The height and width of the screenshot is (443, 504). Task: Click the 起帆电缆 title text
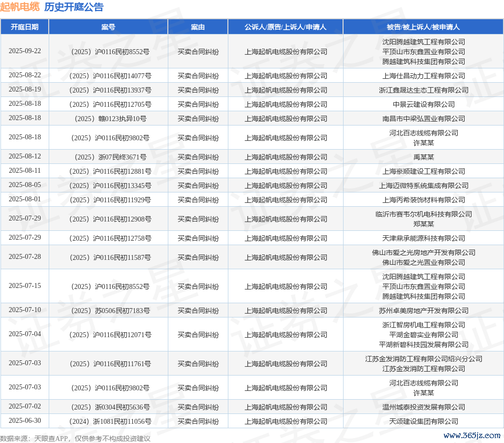click(20, 7)
